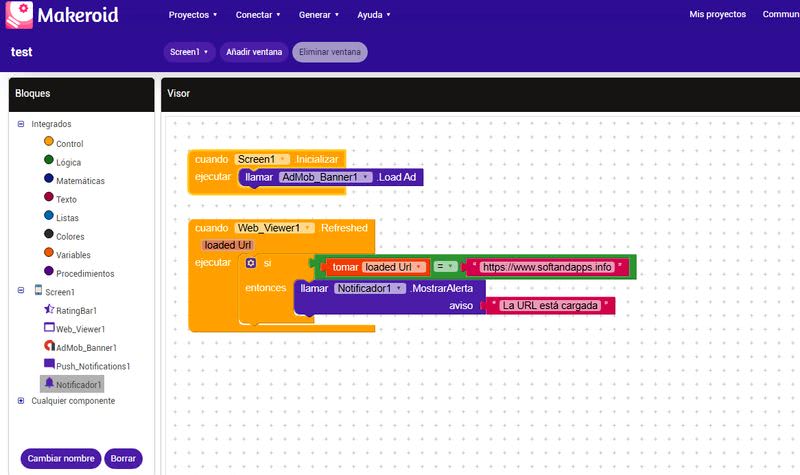Select Texto label in blocks tree

pyautogui.click(x=66, y=199)
